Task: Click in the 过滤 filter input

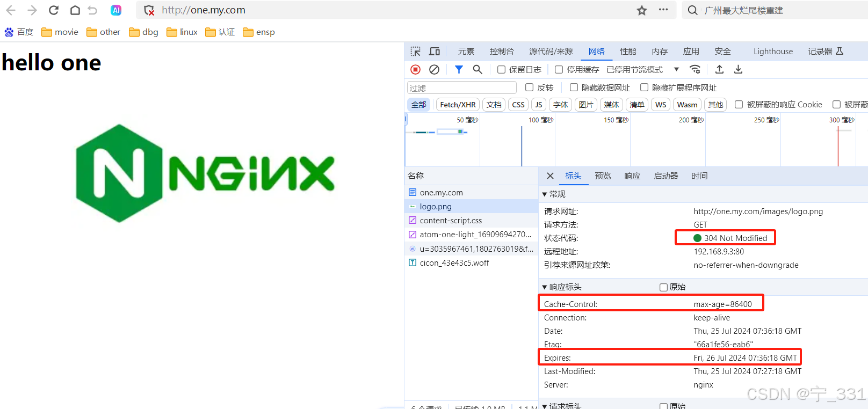Action: tap(462, 87)
